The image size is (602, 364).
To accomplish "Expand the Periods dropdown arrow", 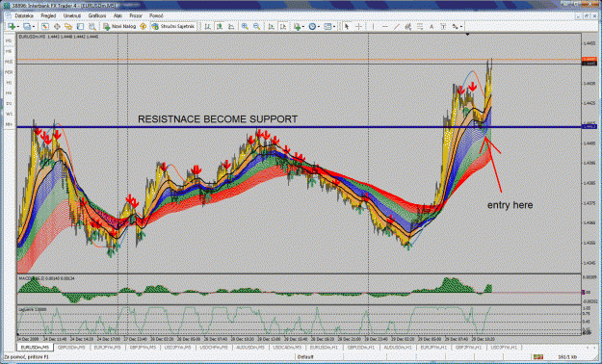I will [318, 27].
